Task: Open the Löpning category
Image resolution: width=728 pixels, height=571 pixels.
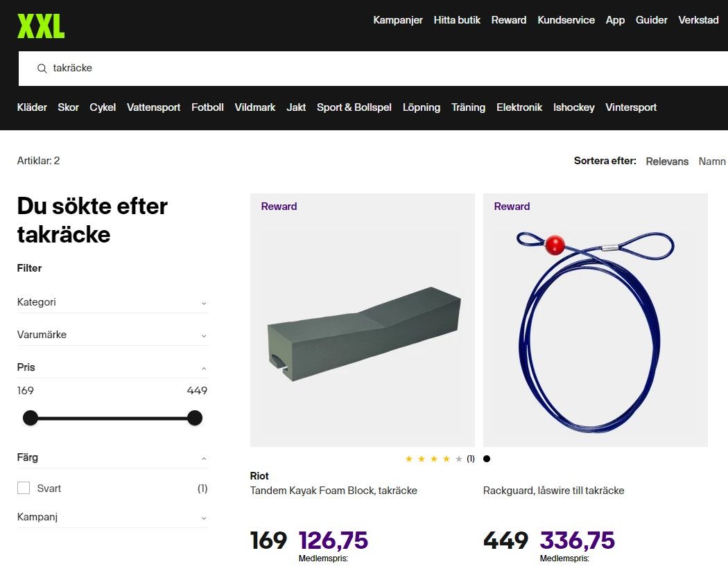Action: [421, 107]
